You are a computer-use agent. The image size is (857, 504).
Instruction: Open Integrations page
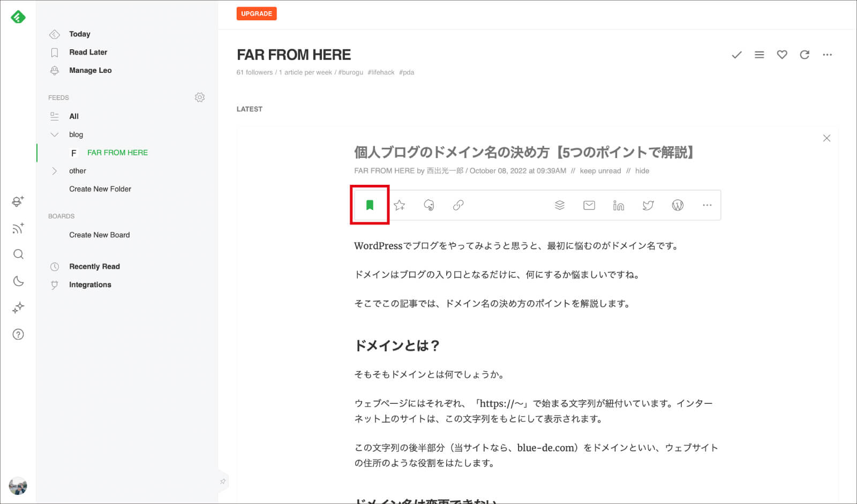click(x=90, y=284)
